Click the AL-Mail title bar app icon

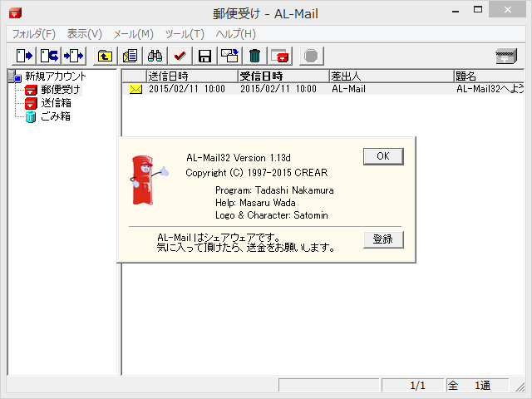click(x=15, y=13)
